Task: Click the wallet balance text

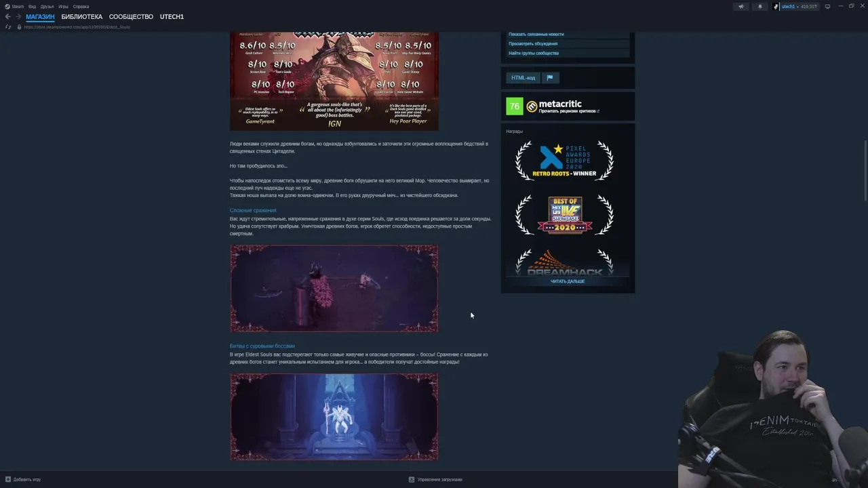Action: point(809,6)
